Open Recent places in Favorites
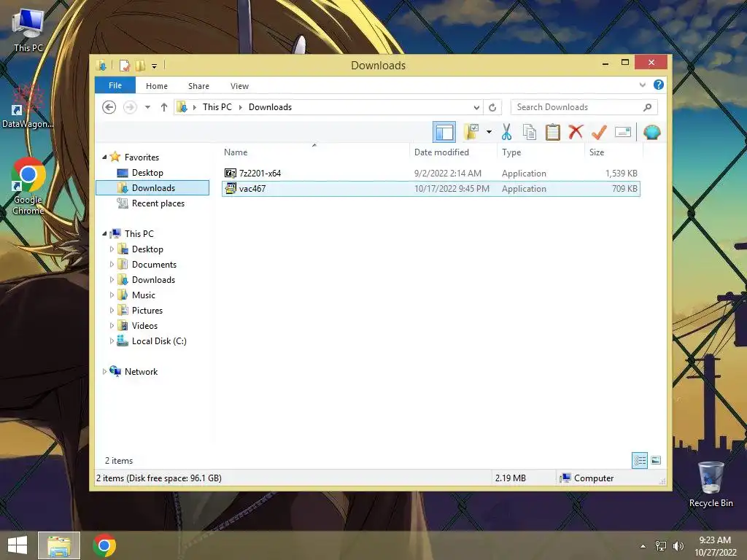Image resolution: width=747 pixels, height=560 pixels. coord(158,203)
